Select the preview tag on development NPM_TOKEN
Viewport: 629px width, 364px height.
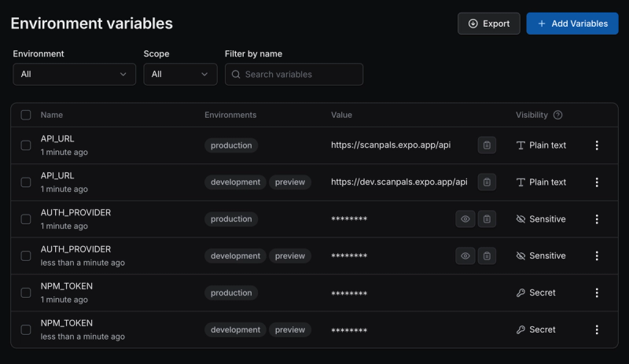pyautogui.click(x=290, y=330)
